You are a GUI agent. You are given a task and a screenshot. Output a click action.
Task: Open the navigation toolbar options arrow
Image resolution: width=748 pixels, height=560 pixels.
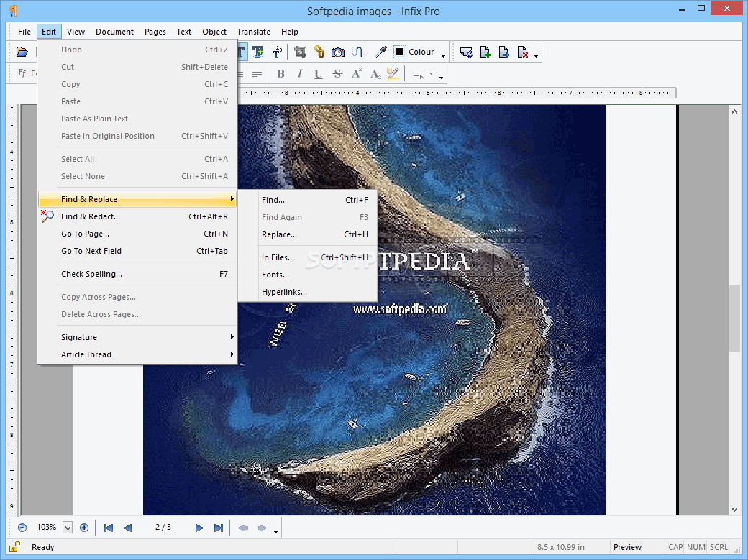point(275,532)
